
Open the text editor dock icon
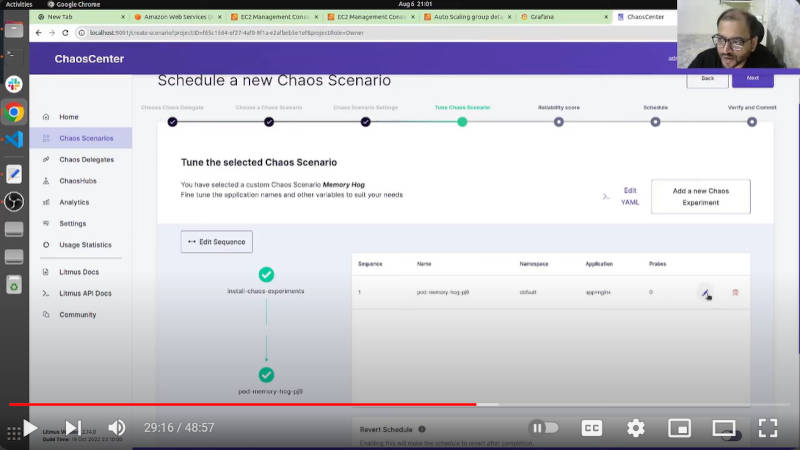[x=14, y=174]
